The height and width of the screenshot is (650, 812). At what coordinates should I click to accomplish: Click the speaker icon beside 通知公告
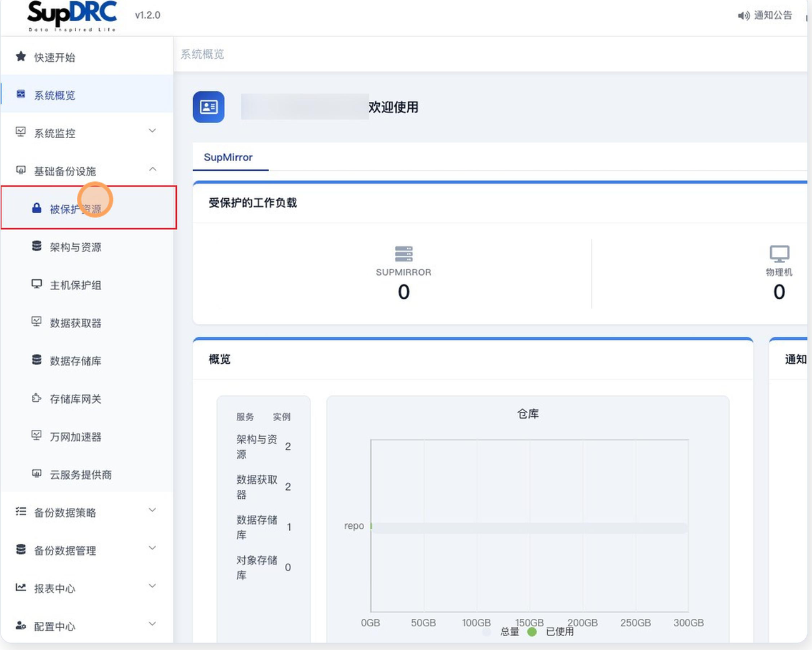[743, 16]
